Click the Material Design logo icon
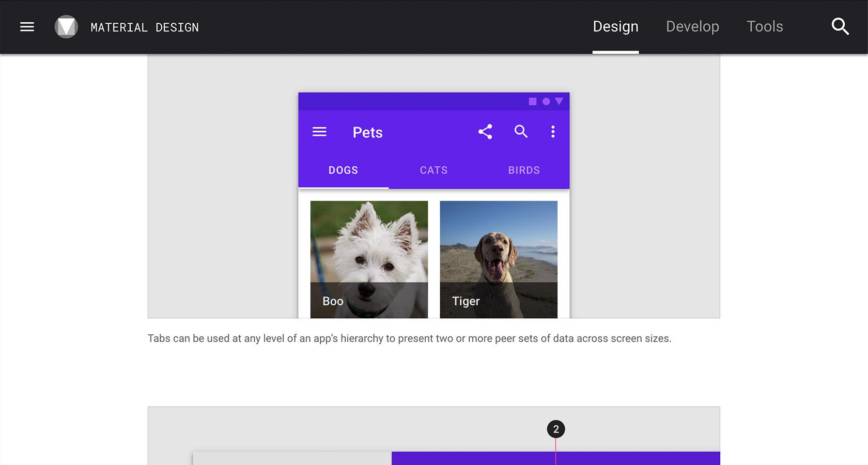The height and width of the screenshot is (465, 868). coord(66,27)
